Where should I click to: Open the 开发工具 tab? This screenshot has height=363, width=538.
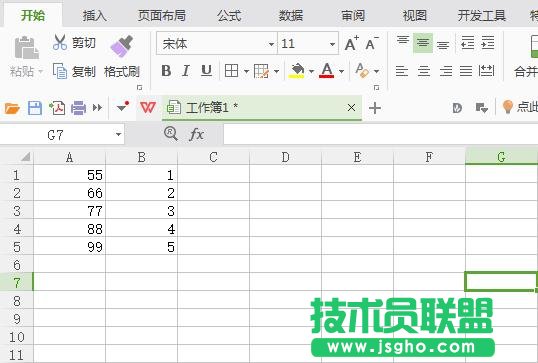(482, 15)
